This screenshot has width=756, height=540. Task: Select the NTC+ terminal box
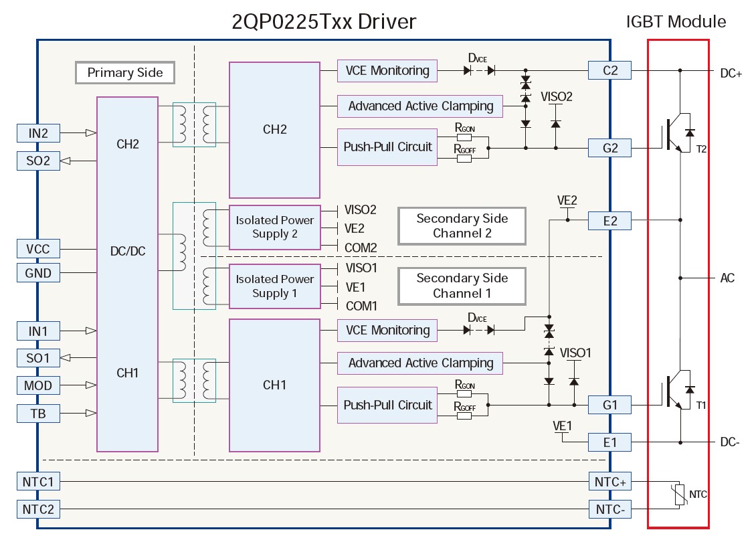coord(609,481)
